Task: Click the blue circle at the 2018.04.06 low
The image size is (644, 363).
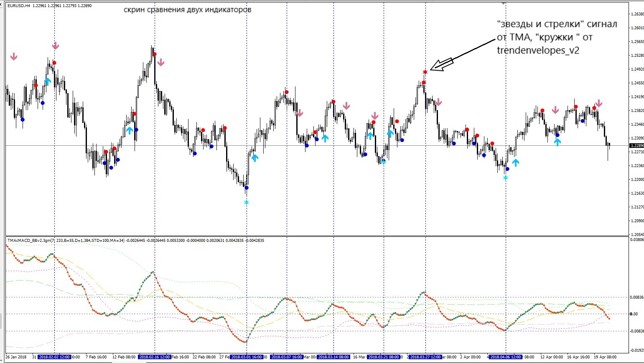Action: pyautogui.click(x=507, y=169)
